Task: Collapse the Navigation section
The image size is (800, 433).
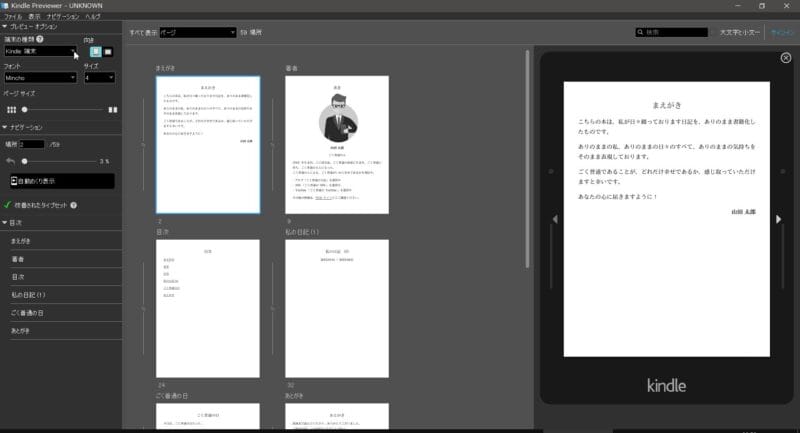Action: coord(5,127)
